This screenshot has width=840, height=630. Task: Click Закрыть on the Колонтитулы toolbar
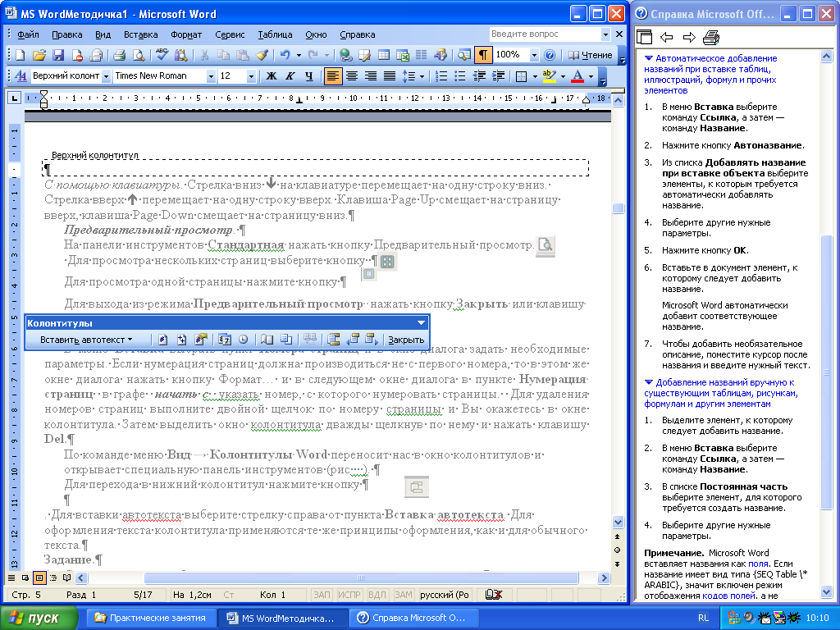point(406,340)
